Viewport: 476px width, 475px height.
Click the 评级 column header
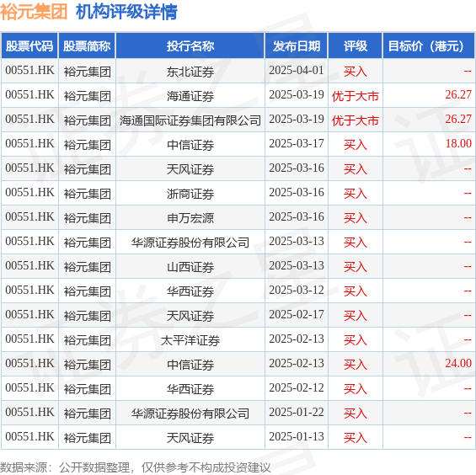[356, 46]
